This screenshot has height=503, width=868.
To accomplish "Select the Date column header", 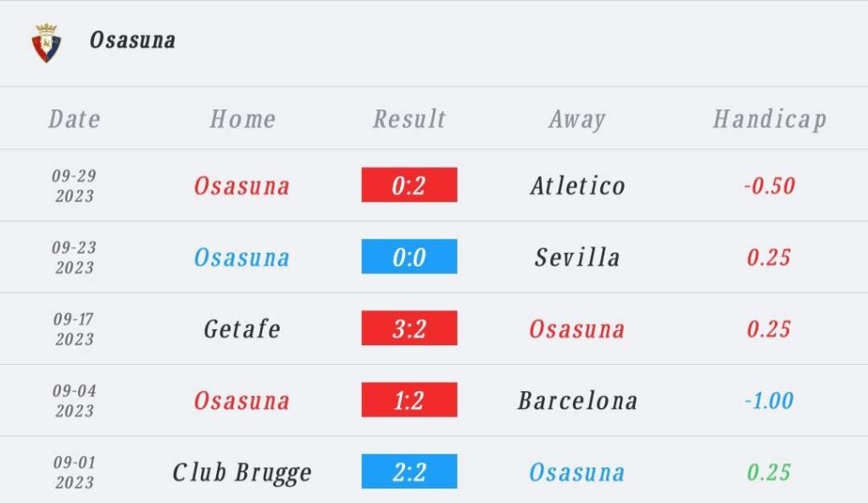I will [75, 119].
